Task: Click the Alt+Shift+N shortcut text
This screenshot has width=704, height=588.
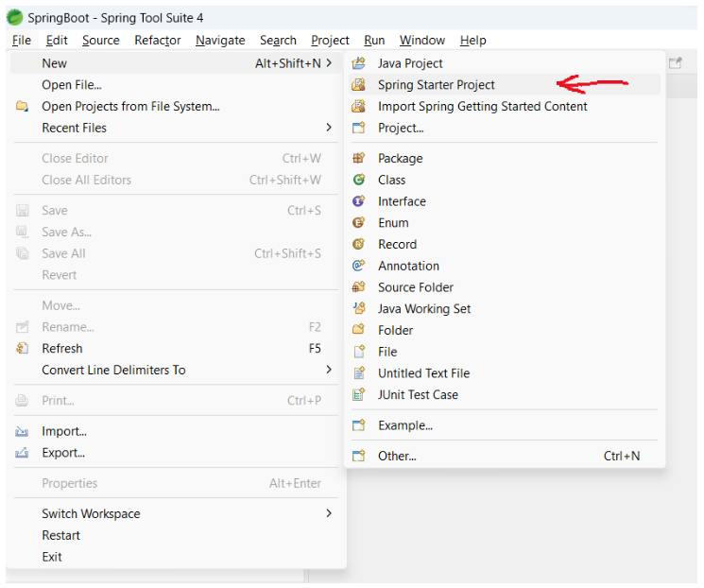Action: tap(288, 63)
